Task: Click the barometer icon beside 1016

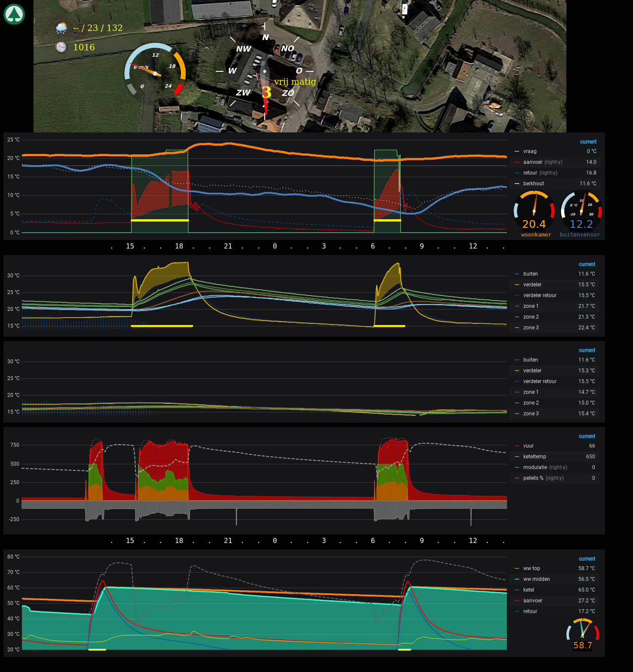Action: [x=61, y=47]
